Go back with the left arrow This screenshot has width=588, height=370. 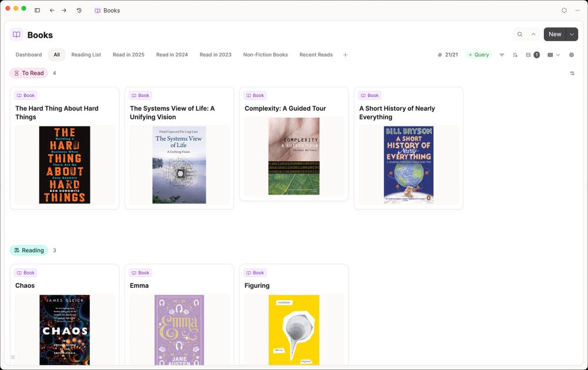coord(52,11)
